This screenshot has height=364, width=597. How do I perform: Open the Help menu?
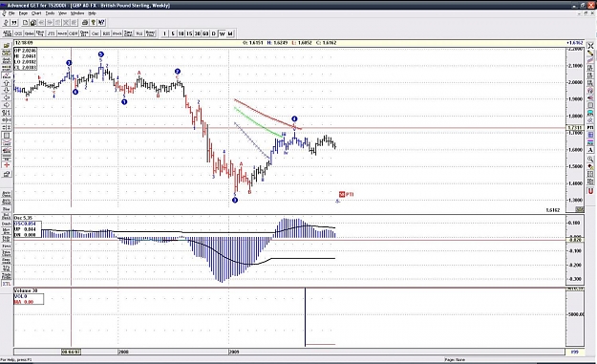tap(92, 13)
